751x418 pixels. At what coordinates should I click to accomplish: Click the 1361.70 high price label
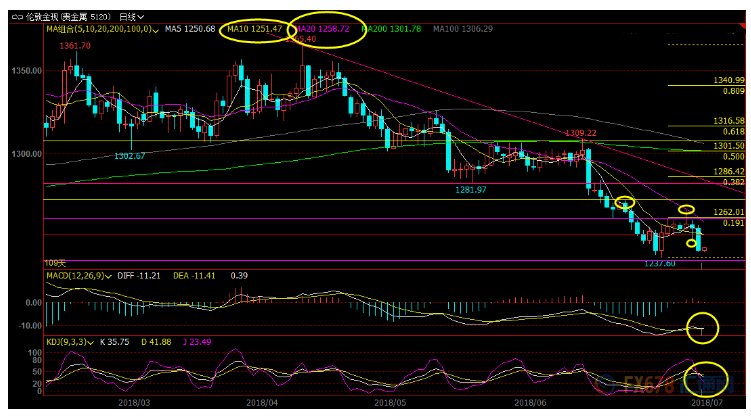click(x=75, y=46)
